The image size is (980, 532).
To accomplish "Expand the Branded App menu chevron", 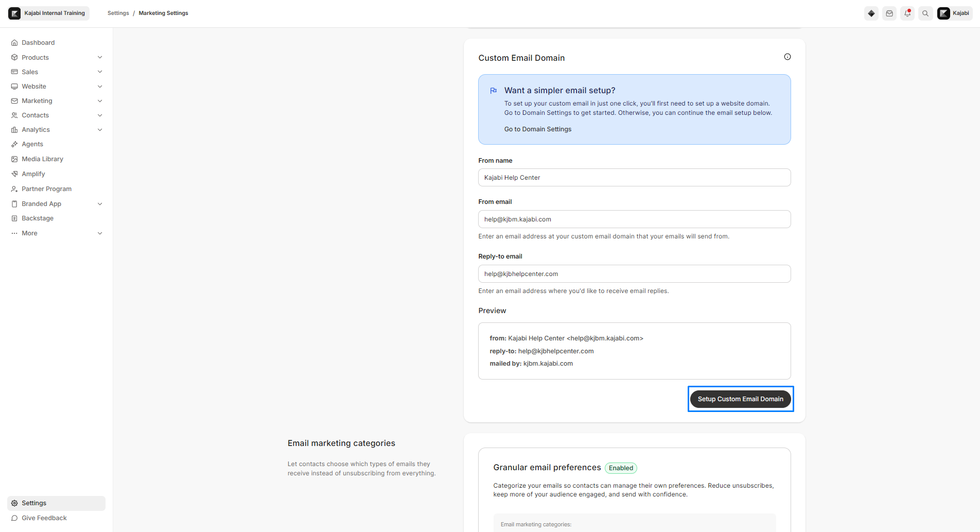I will [100, 204].
